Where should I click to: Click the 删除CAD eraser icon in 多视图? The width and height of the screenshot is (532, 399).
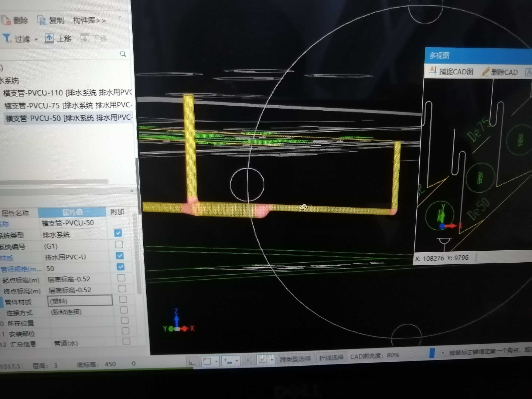[x=485, y=72]
